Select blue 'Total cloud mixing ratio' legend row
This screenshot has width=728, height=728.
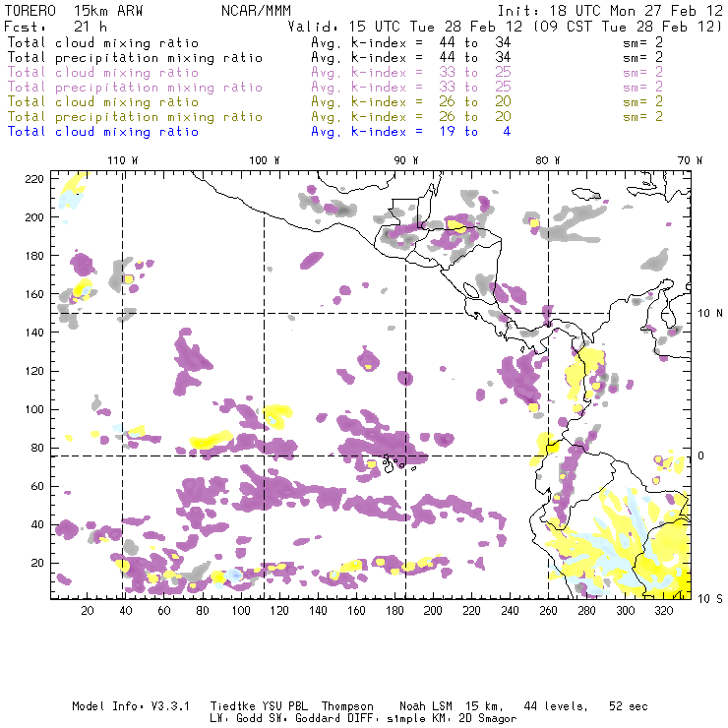tap(259, 132)
